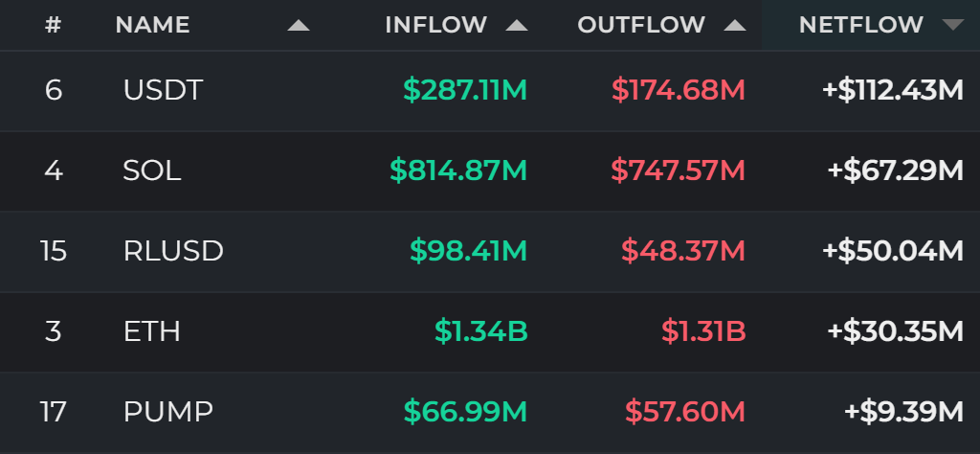Viewport: 980px width, 454px height.
Task: Open the RLUSD token row
Action: [490, 251]
